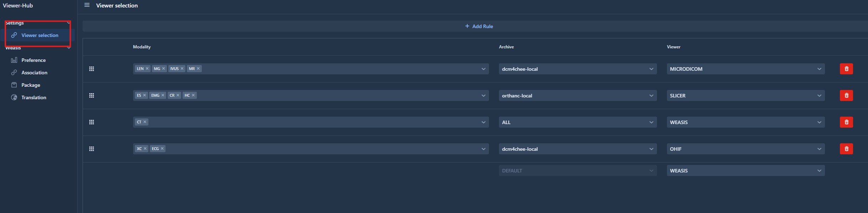The image size is (868, 213).
Task: Click the Translation globe icon
Action: click(x=14, y=97)
